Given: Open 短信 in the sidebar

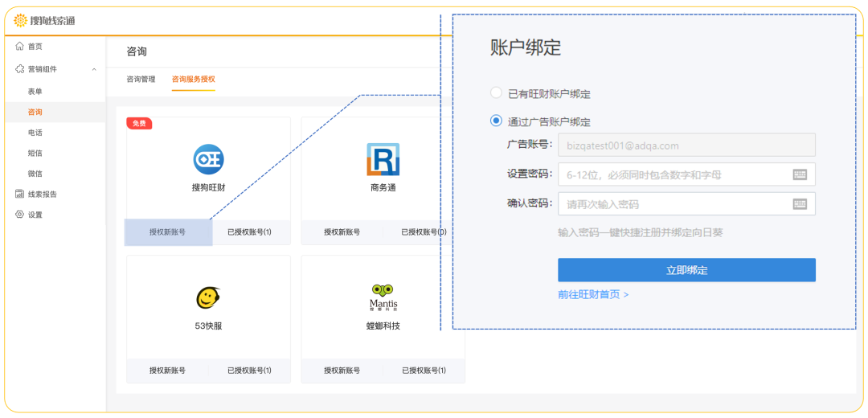Looking at the screenshot, I should (35, 153).
